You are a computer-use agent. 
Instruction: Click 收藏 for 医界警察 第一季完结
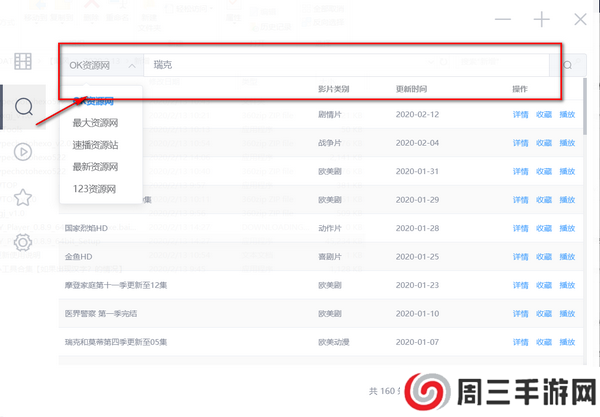(x=544, y=314)
